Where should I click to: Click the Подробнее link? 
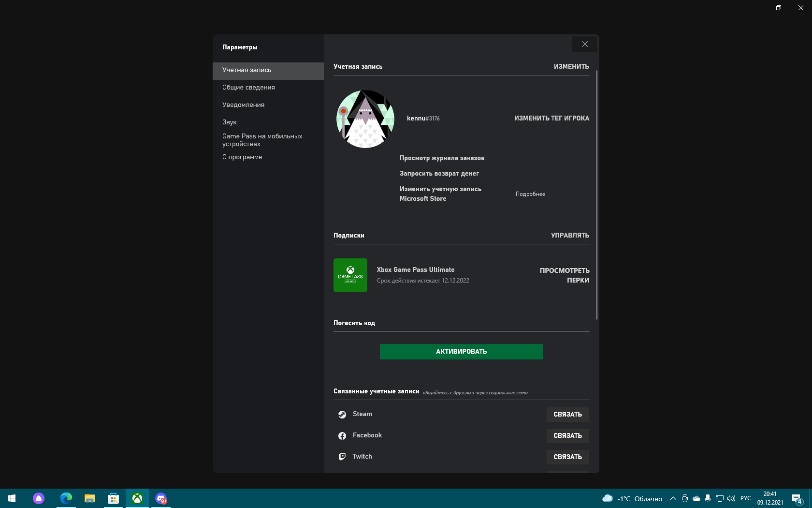coord(530,194)
